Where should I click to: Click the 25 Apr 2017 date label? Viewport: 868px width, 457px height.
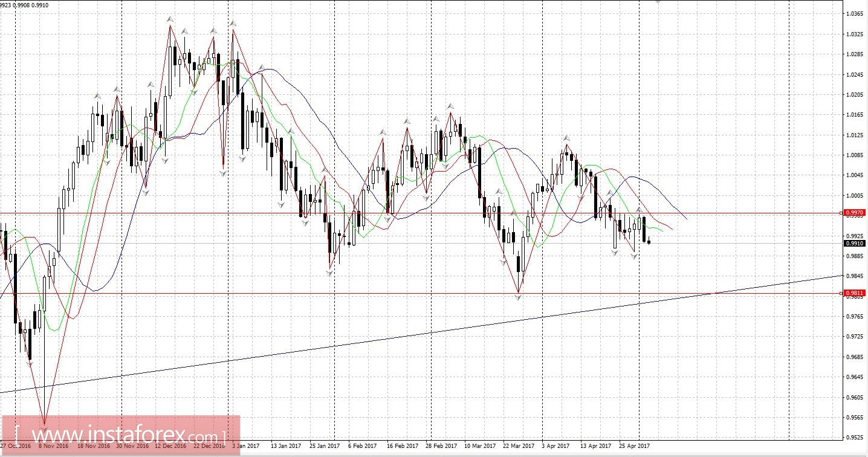pos(635,446)
